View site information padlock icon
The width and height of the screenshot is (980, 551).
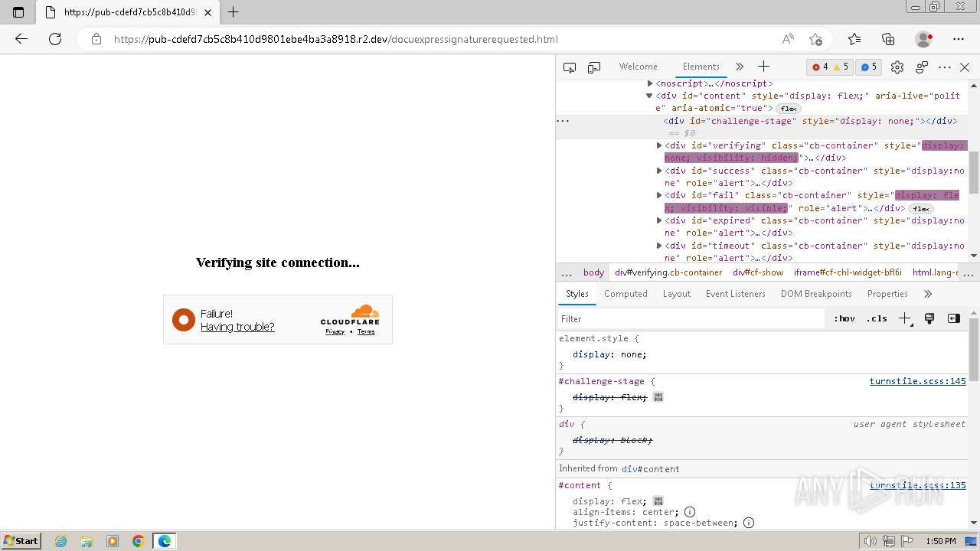click(x=96, y=39)
